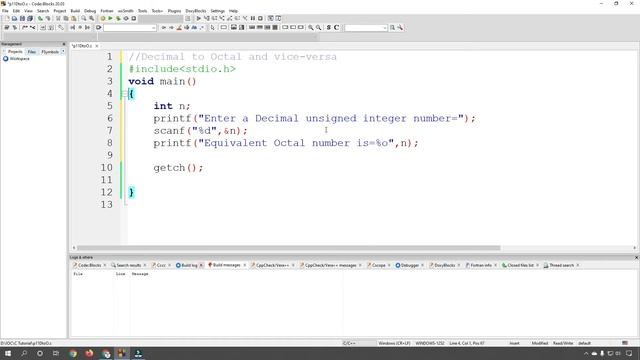Click the Rebuild icon
640x360 pixels.
pos(126,18)
